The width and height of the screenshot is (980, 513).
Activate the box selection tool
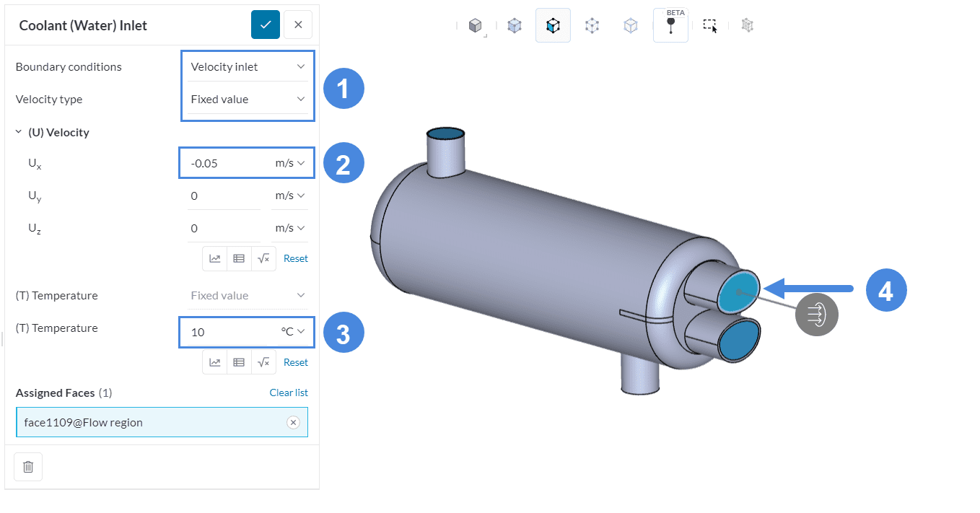click(710, 26)
